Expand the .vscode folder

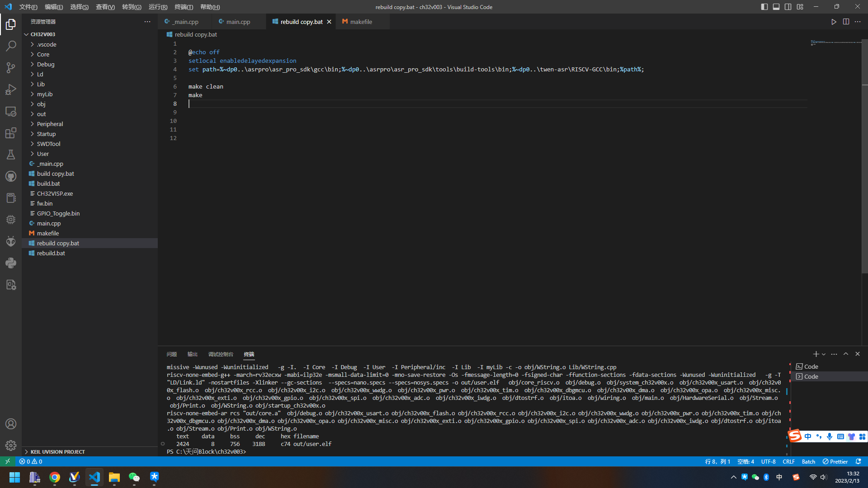click(90, 44)
